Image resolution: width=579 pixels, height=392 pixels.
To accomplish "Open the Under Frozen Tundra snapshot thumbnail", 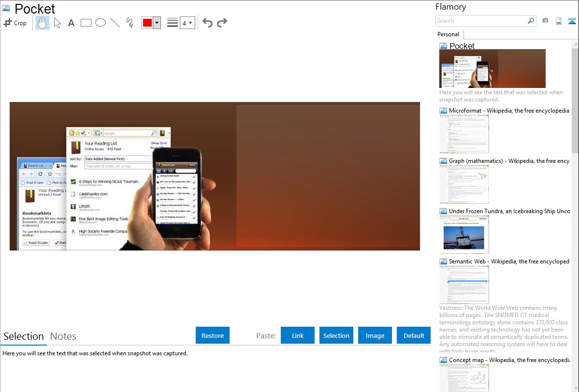I will coord(464,234).
